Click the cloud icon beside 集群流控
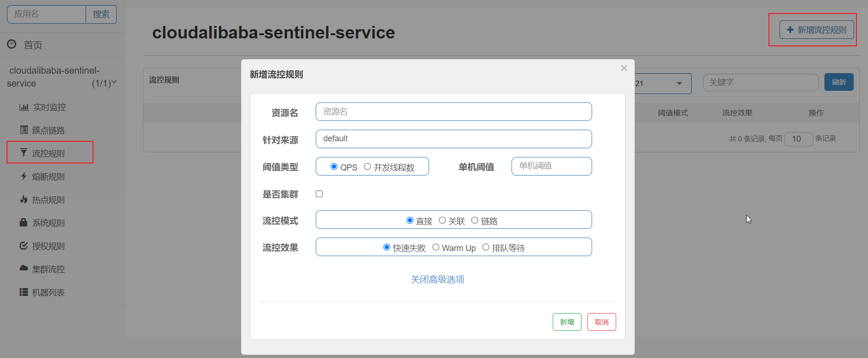The width and height of the screenshot is (868, 358). 24,268
